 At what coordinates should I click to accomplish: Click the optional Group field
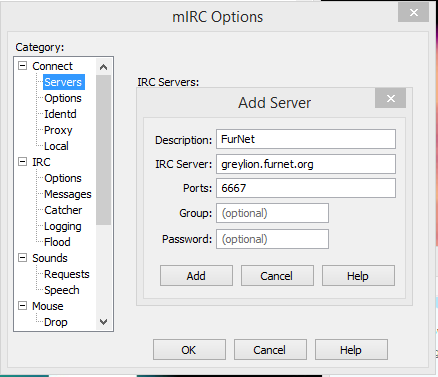point(272,213)
